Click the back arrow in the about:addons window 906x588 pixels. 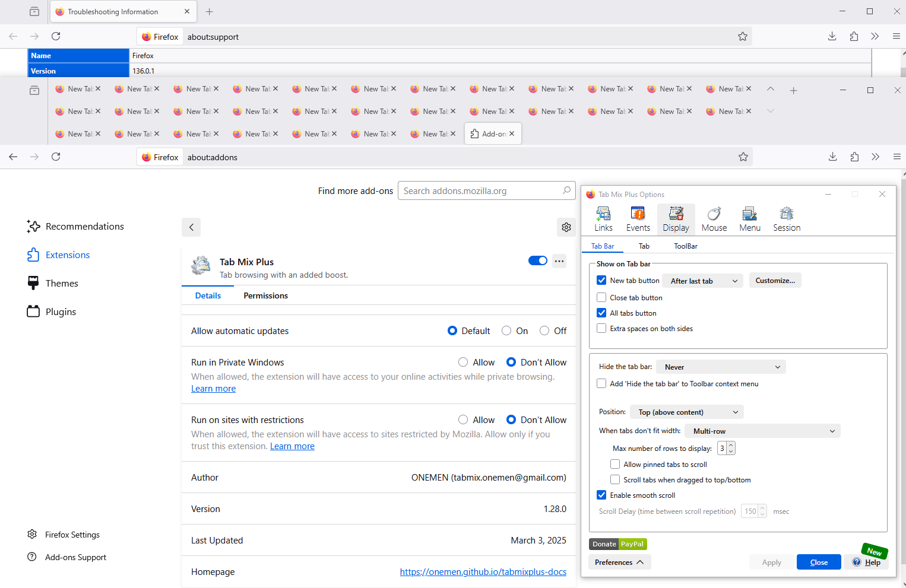(13, 157)
